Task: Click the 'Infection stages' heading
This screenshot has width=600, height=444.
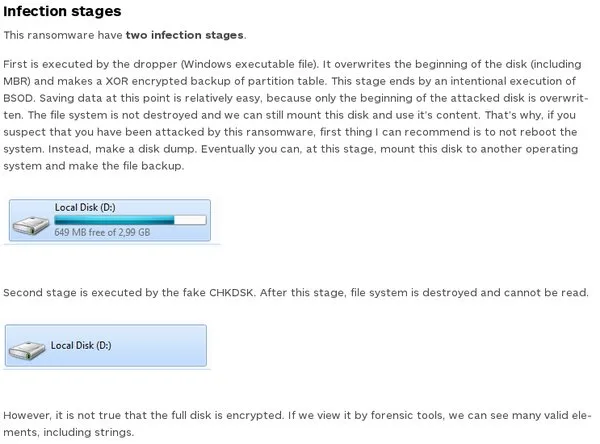Action: (x=62, y=11)
